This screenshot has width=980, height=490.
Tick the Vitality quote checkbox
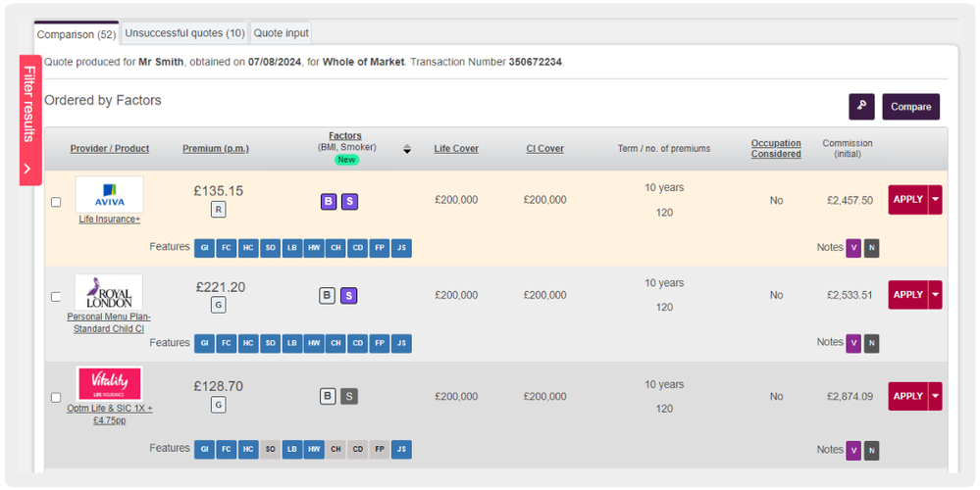point(56,398)
